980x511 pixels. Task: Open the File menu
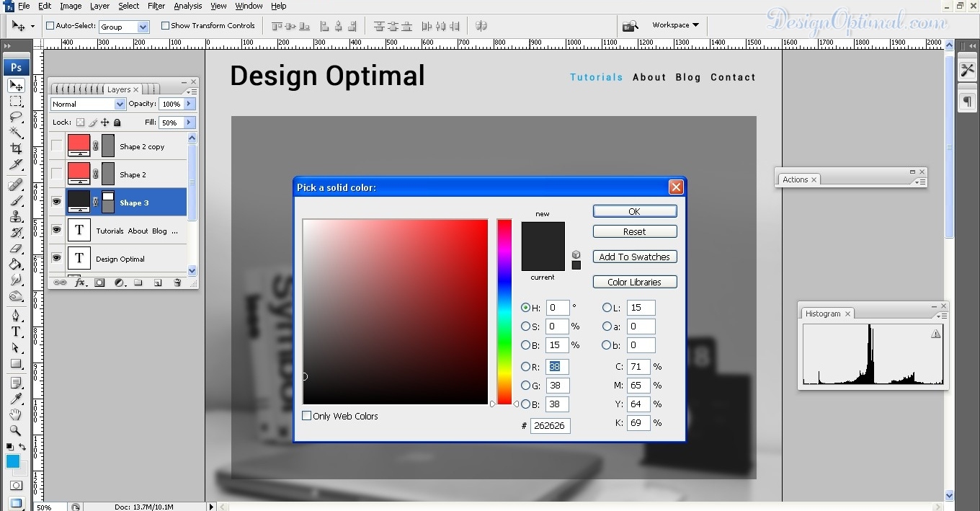[24, 6]
